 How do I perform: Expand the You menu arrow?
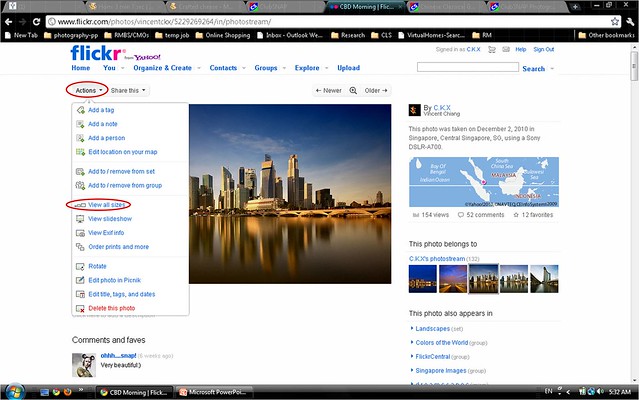click(x=123, y=68)
